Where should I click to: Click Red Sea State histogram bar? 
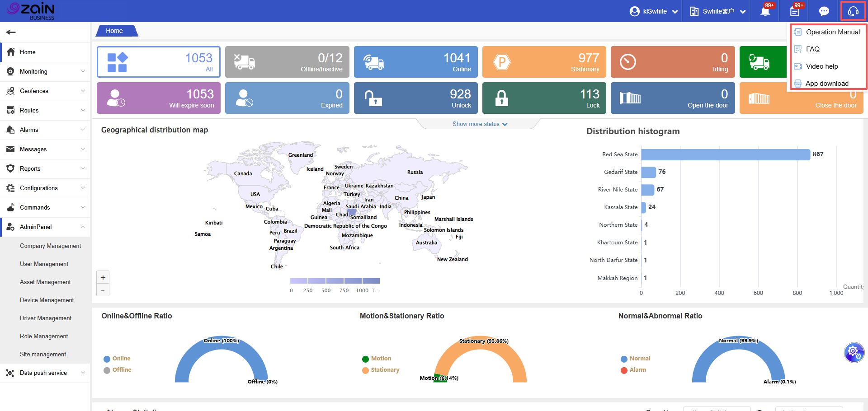coord(725,154)
